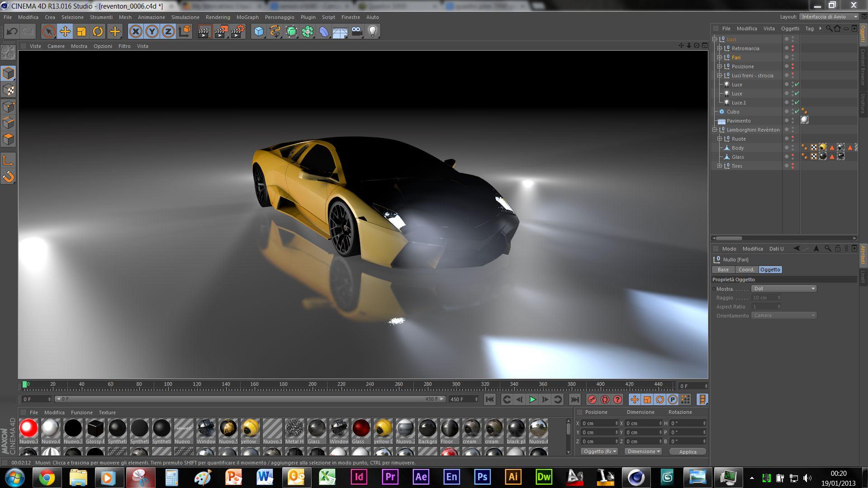Open the MoGraph menu
Viewport: 868px width, 488px height.
click(x=247, y=17)
